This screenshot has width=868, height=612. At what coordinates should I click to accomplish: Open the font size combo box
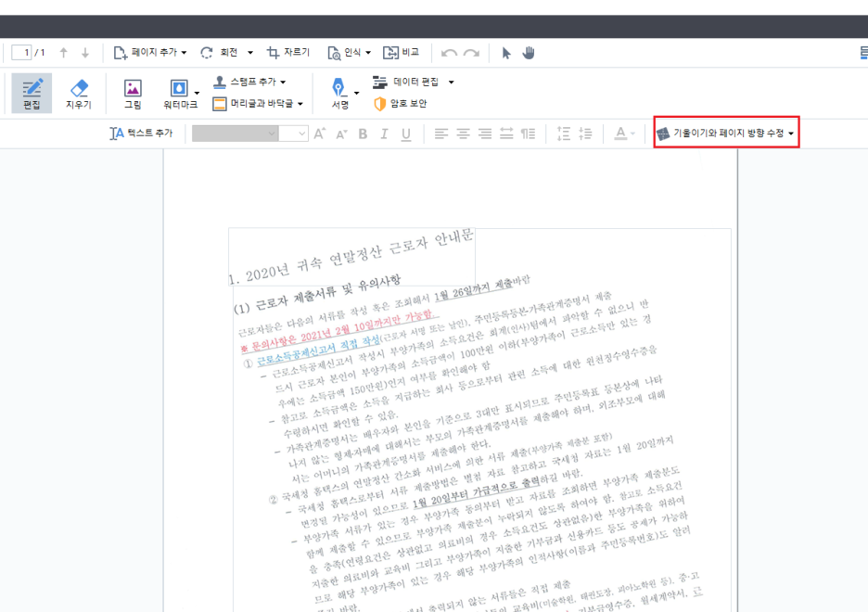pos(293,134)
